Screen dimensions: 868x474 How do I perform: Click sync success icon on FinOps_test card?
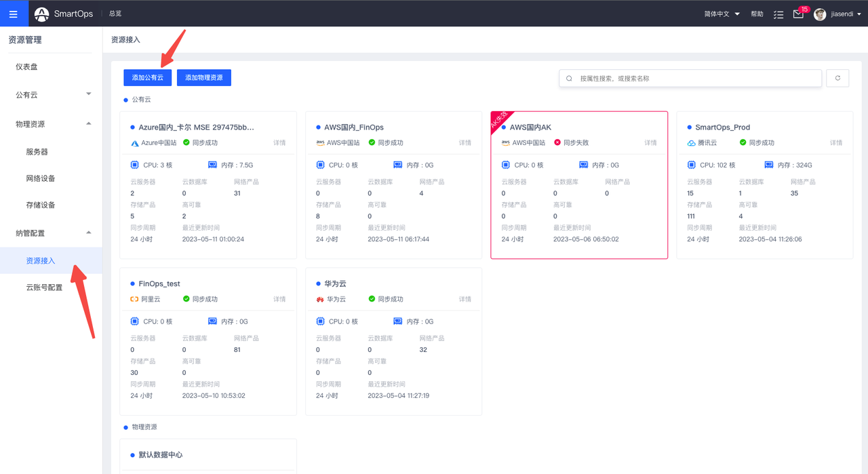(186, 299)
